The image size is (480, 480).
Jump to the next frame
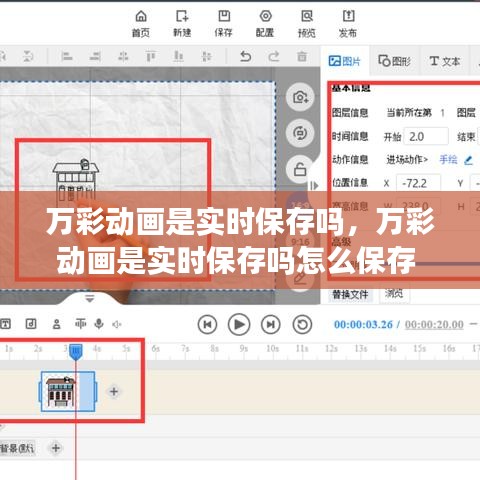271,324
